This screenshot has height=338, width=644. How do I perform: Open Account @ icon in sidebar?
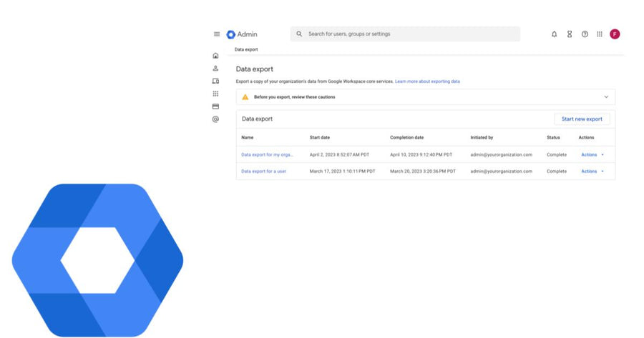coord(215,119)
